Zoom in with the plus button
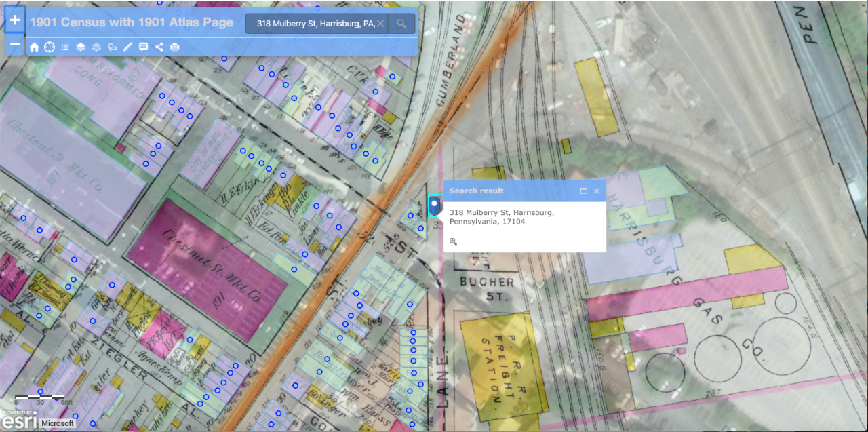Viewport: 868px width, 432px height. [15, 20]
